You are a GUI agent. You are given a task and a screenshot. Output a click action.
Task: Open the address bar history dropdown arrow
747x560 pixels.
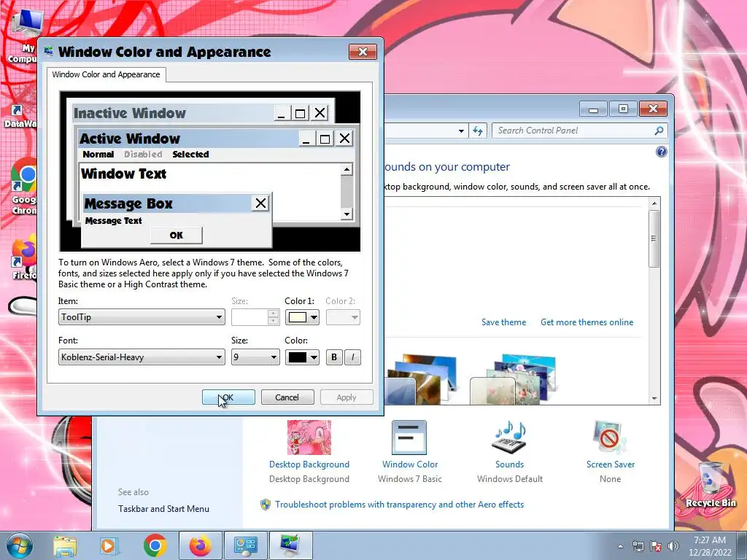pyautogui.click(x=461, y=131)
